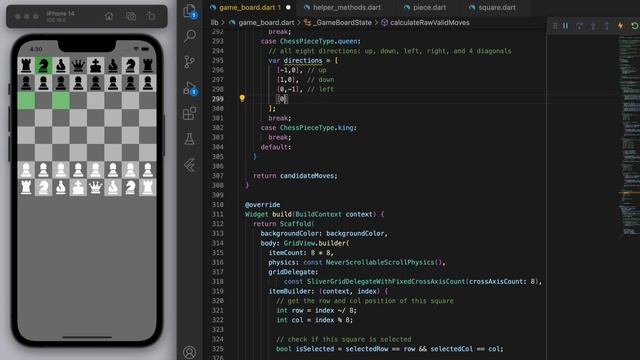The width and height of the screenshot is (640, 360).
Task: Open the Extensions view
Action: pyautogui.click(x=189, y=113)
